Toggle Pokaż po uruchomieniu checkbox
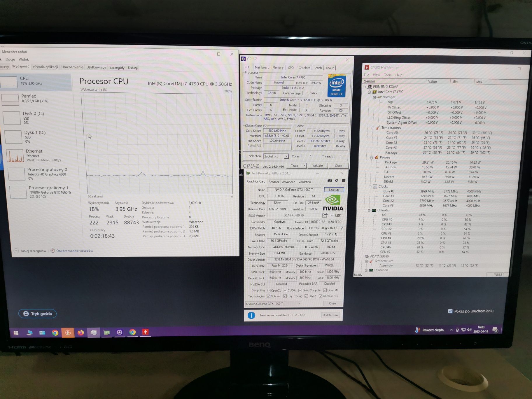Viewport: 532px width, 399px height. point(450,311)
